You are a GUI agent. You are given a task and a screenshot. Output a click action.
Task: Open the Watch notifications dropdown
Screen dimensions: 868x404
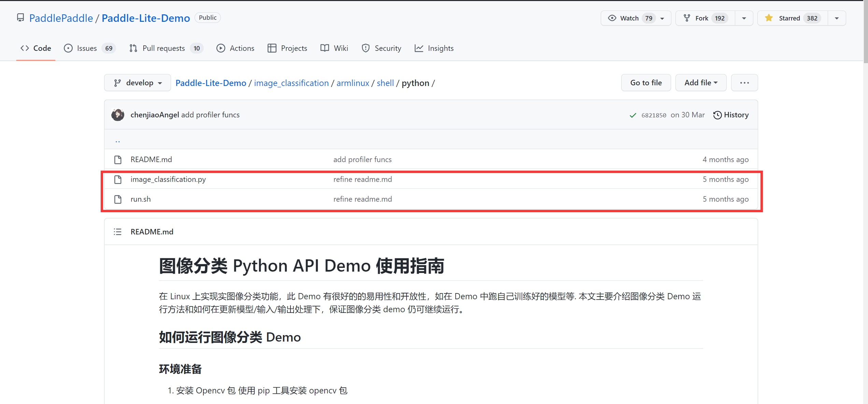pyautogui.click(x=662, y=18)
